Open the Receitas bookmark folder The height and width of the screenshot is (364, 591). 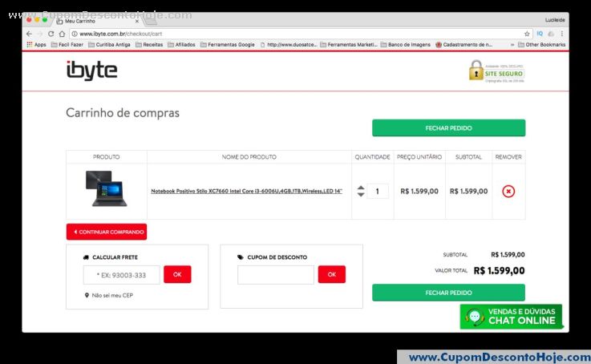click(x=149, y=44)
